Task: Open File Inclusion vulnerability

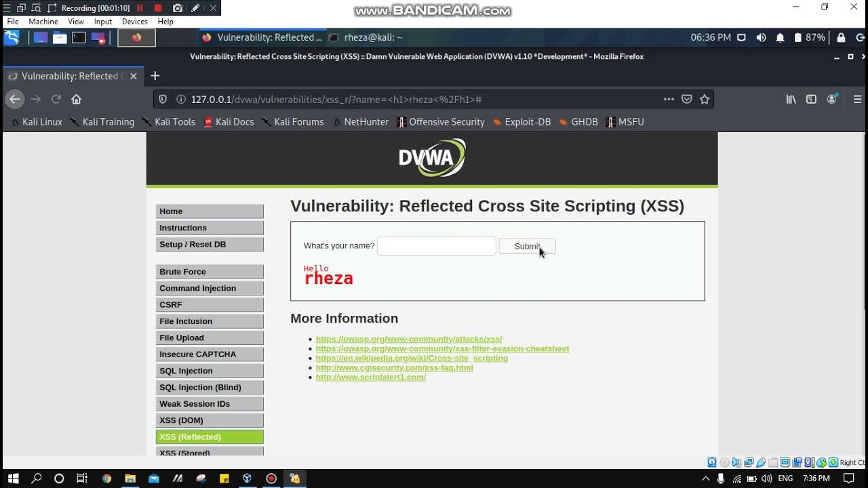Action: click(x=210, y=321)
